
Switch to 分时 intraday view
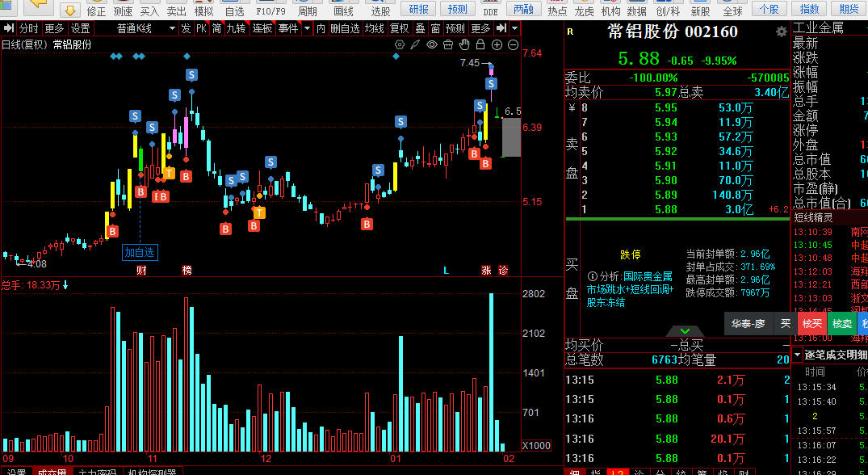(x=29, y=28)
